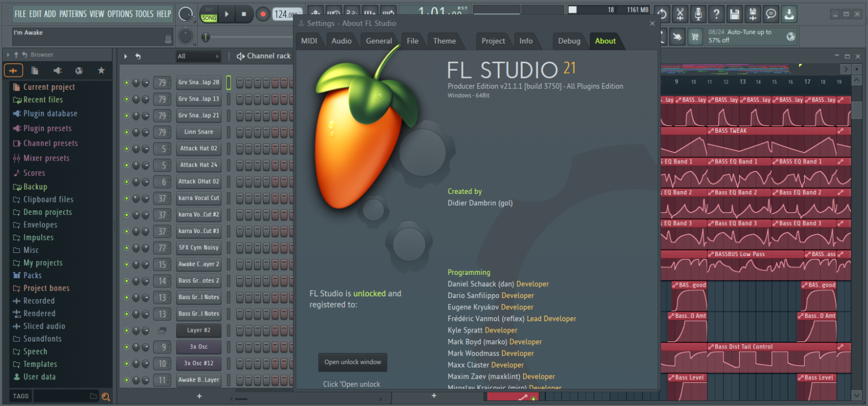This screenshot has height=406, width=868.
Task: Select the star favorites tab in the Browser
Action: pos(101,71)
